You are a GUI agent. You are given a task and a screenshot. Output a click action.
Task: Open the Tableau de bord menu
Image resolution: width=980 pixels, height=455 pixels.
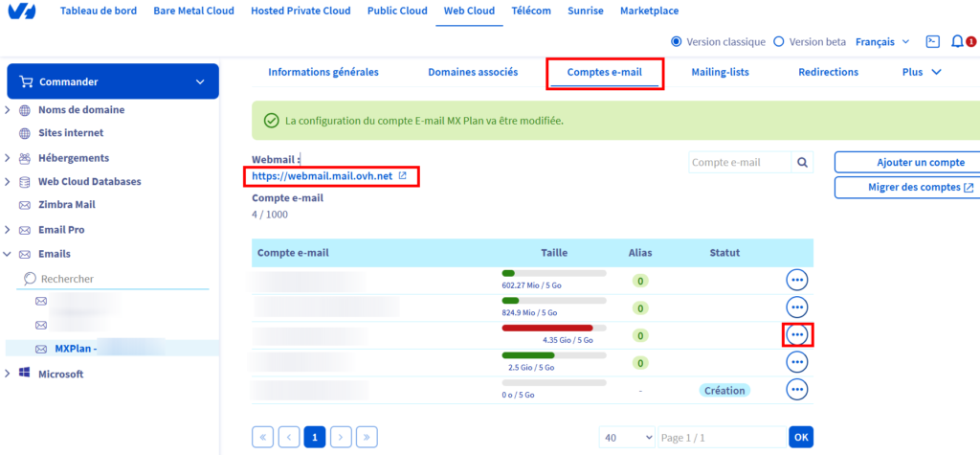point(99,11)
